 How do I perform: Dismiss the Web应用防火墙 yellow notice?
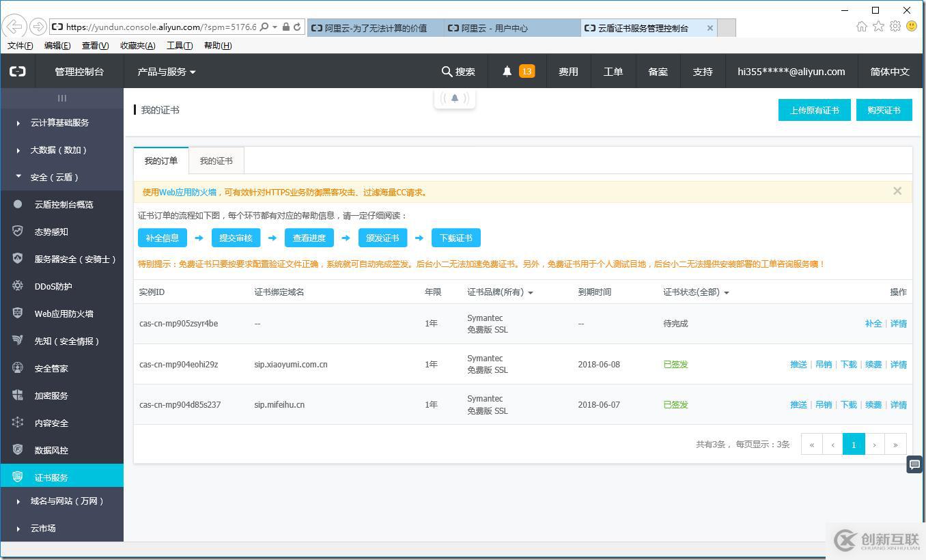coord(897,191)
